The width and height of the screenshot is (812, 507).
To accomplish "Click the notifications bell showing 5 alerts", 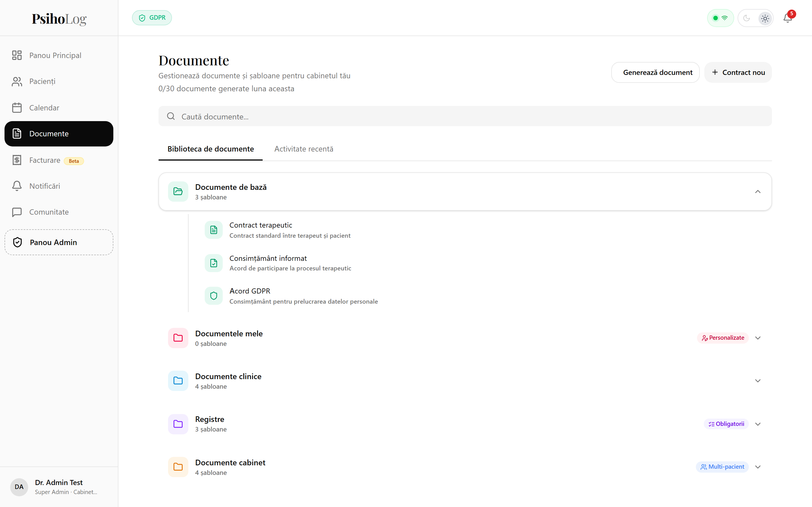I will pyautogui.click(x=787, y=18).
